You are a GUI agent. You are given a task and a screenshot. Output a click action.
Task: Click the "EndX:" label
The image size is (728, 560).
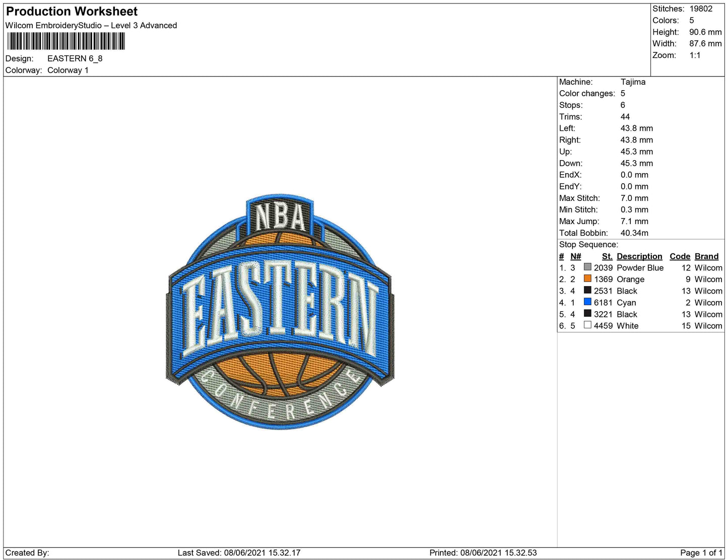point(570,175)
